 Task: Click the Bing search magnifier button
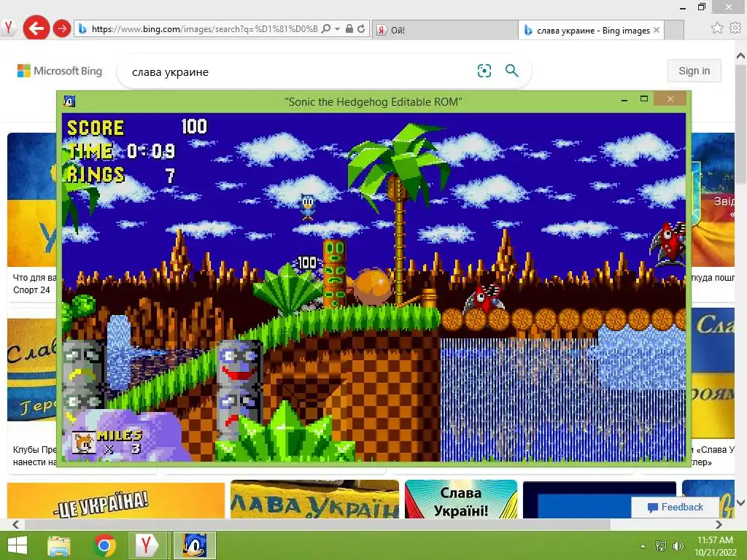coord(512,71)
